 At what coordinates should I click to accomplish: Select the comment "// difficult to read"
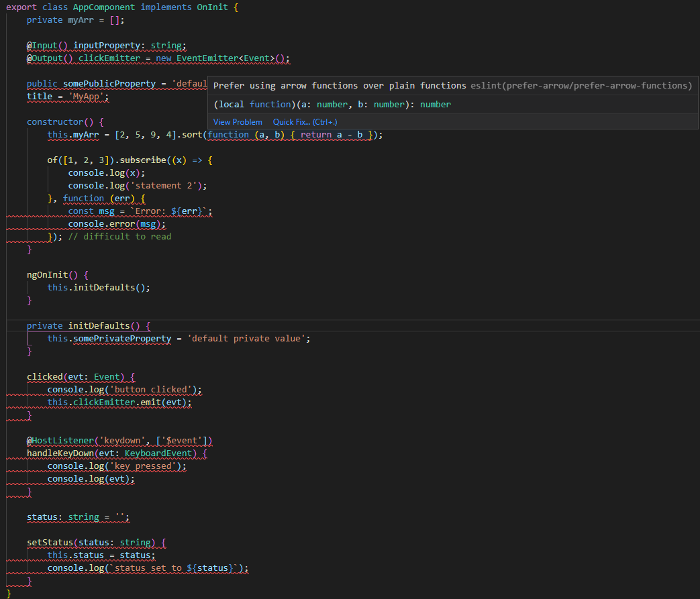(x=121, y=236)
